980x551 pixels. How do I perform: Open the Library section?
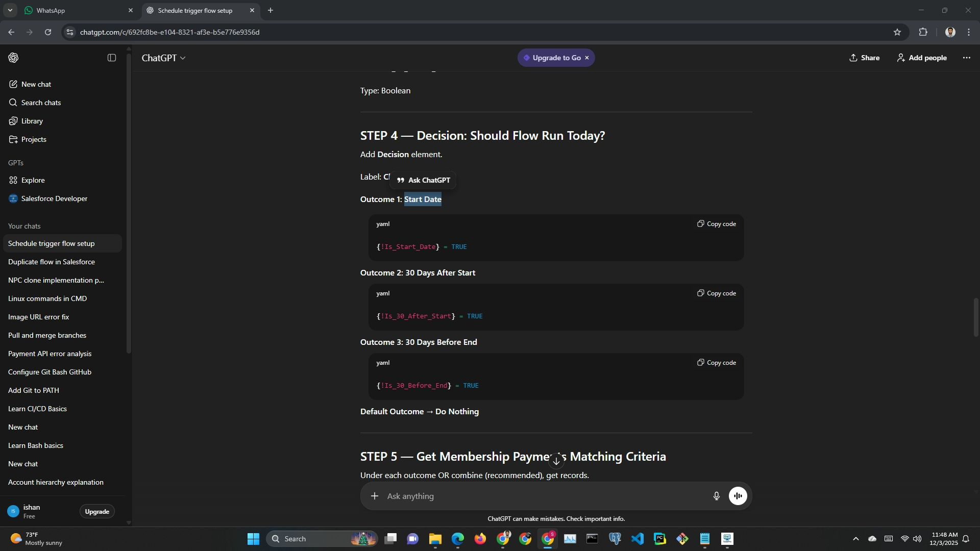coord(32,121)
